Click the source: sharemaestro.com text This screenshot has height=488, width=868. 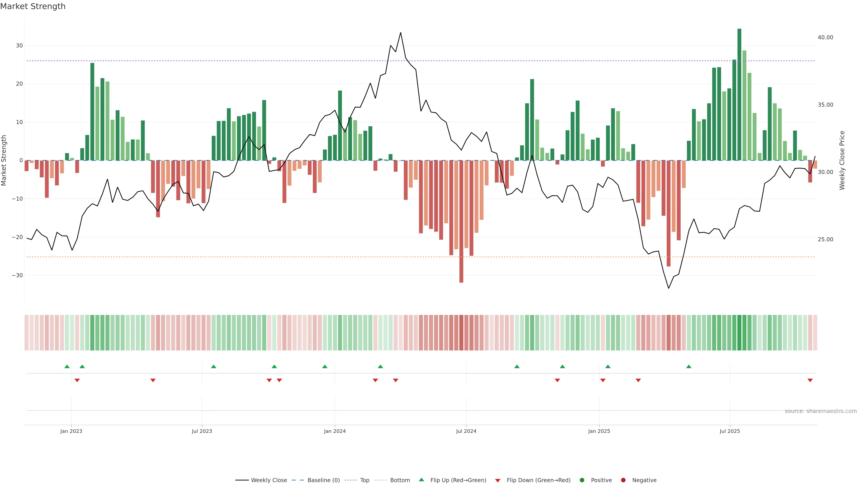(821, 411)
